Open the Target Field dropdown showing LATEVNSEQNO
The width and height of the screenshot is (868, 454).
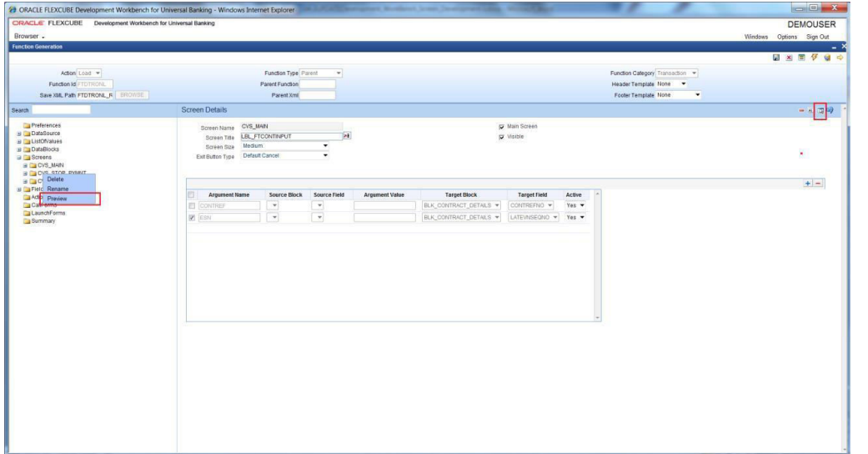(x=534, y=217)
